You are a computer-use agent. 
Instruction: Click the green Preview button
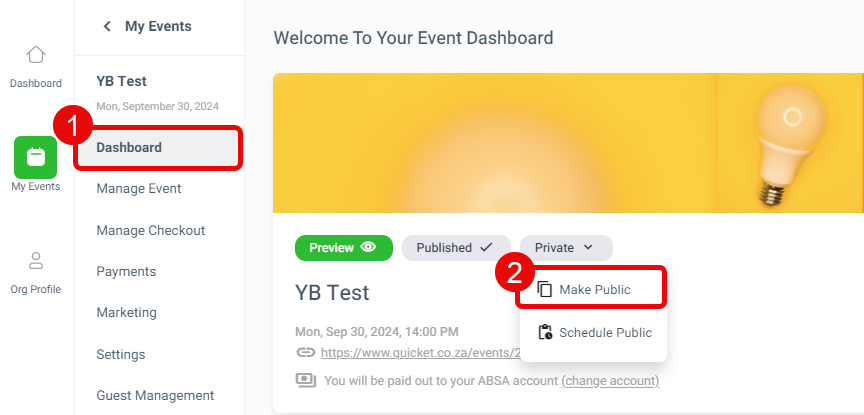coord(344,247)
